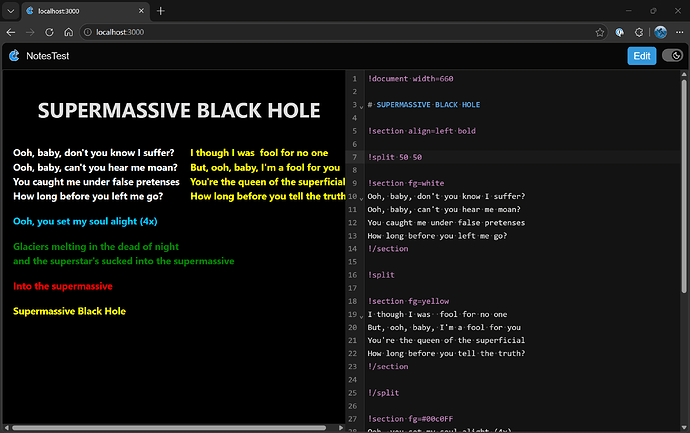Click preview lyric 'Glaciers melting in the dead of night'
The height and width of the screenshot is (433, 690).
pyautogui.click(x=96, y=246)
